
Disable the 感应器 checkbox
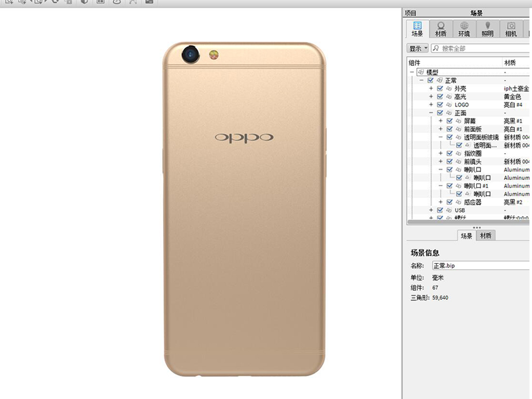449,202
